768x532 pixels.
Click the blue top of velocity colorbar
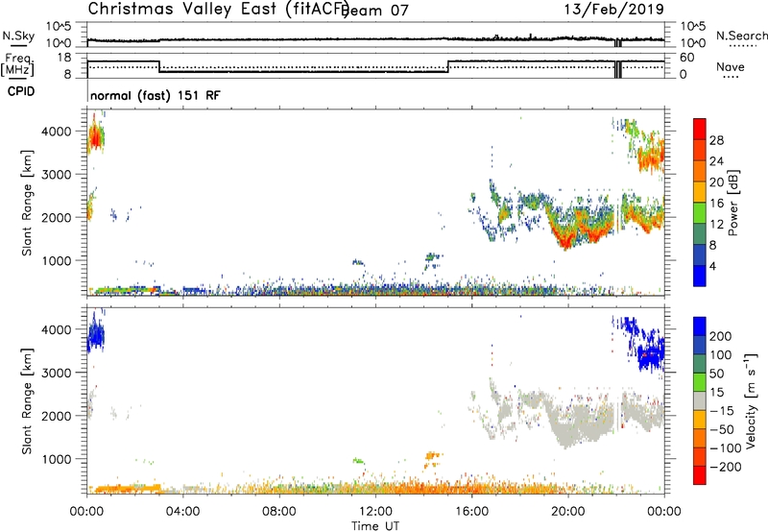coord(700,326)
